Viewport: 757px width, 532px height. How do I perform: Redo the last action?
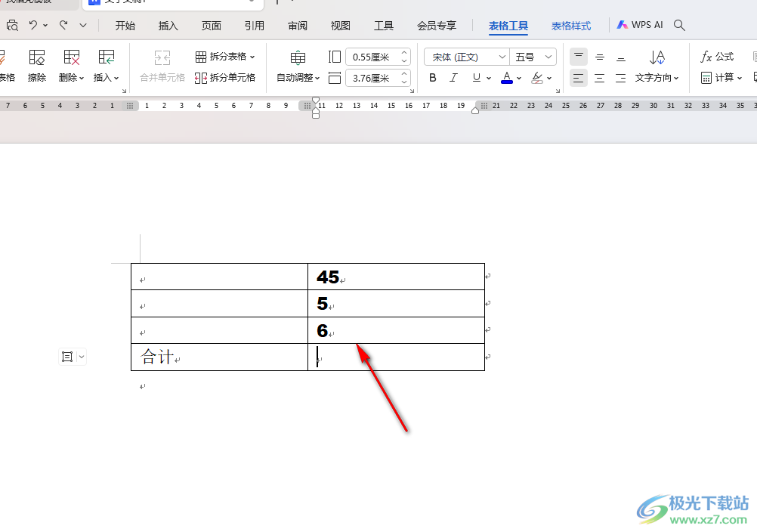(x=63, y=25)
